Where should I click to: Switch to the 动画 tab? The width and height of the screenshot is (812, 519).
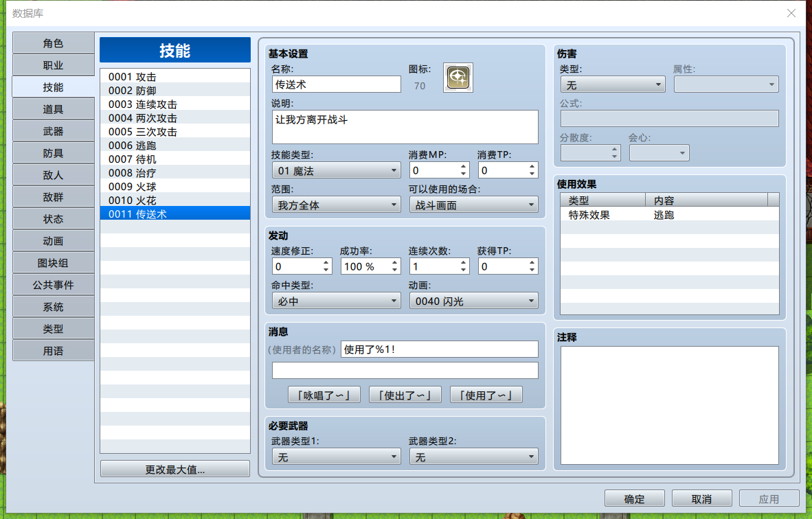(54, 241)
